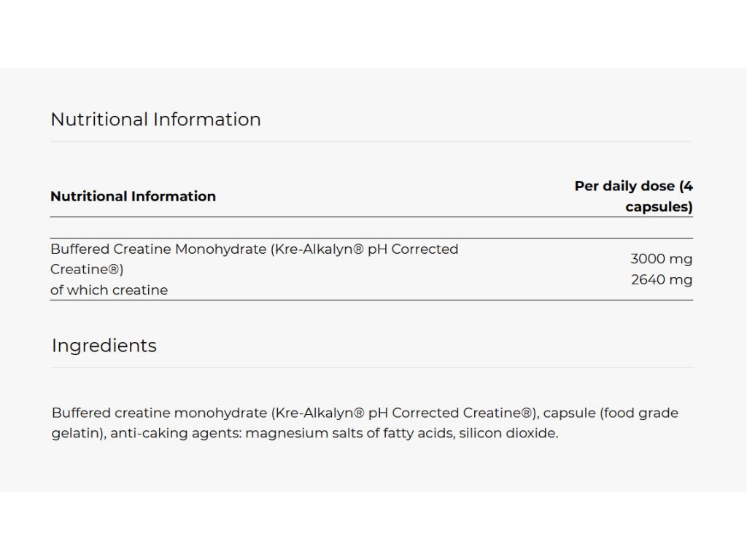747x560 pixels.
Task: Click "Buffered Creatine Monohydrate" in the table row
Action: coord(158,249)
